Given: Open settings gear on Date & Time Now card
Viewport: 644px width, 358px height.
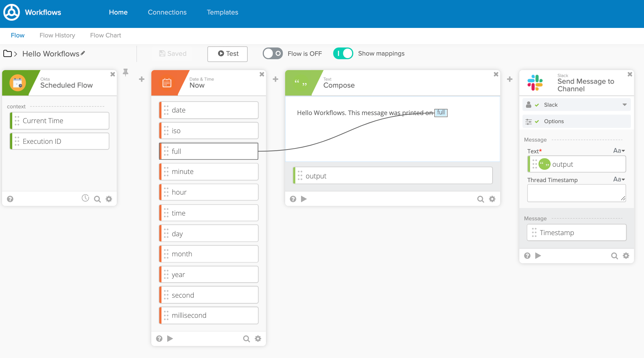Looking at the screenshot, I should click(258, 339).
